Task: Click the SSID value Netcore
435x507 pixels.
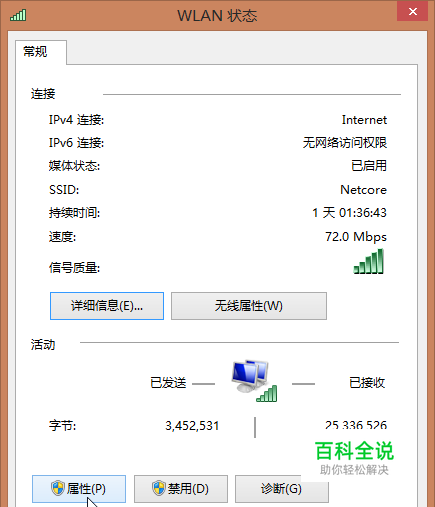Action: tap(364, 190)
